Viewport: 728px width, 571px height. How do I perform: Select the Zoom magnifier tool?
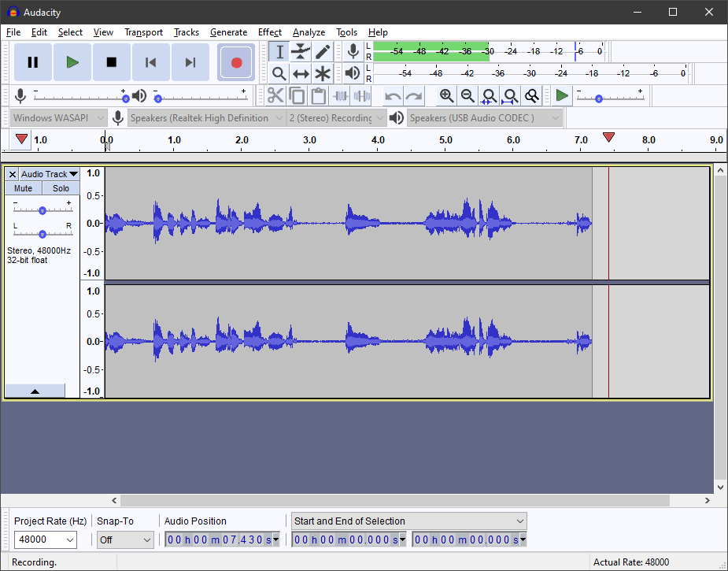[x=279, y=73]
